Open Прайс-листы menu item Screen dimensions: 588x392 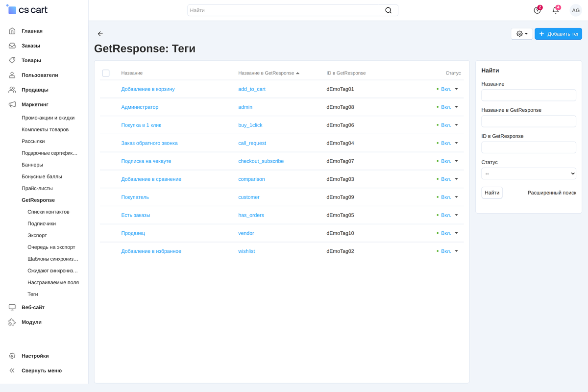tap(37, 188)
